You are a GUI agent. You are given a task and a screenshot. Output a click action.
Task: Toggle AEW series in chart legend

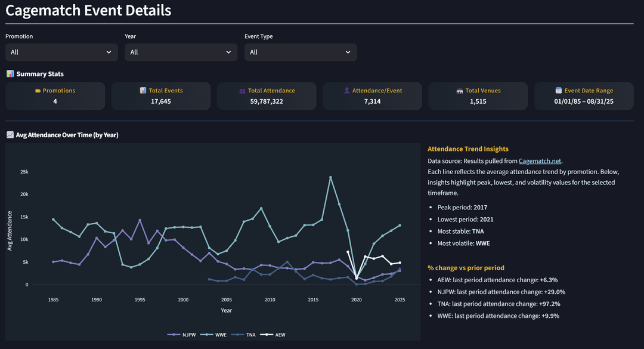click(x=273, y=335)
